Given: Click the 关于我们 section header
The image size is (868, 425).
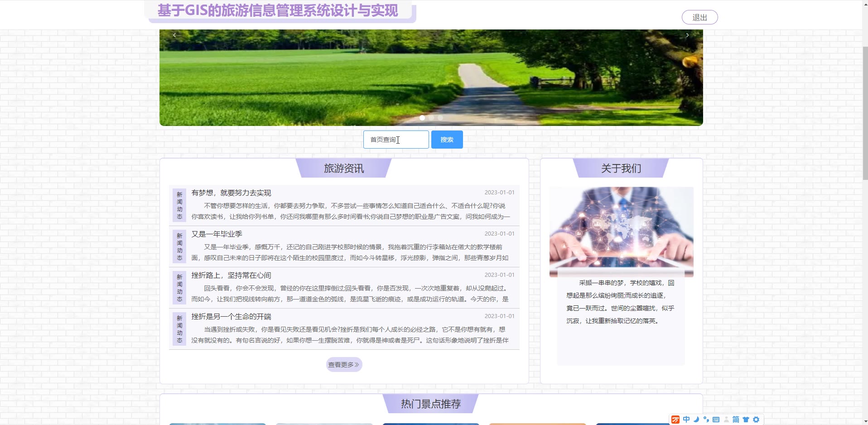Looking at the screenshot, I should pyautogui.click(x=621, y=169).
